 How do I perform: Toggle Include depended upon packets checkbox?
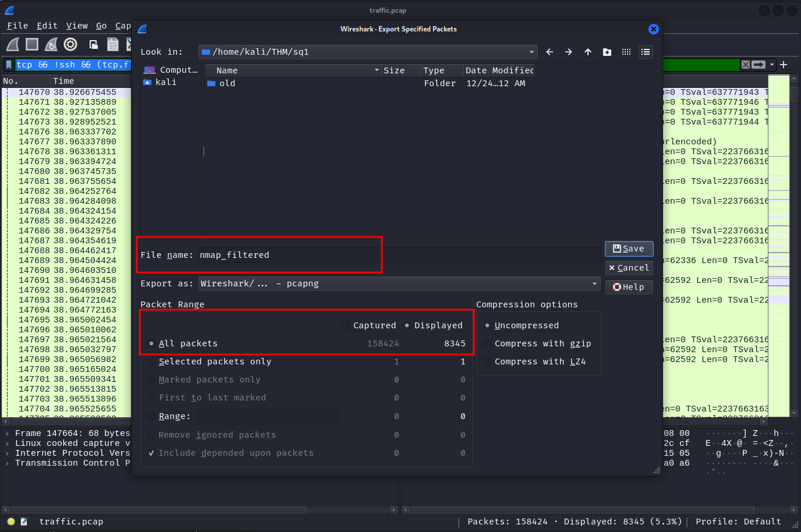151,453
